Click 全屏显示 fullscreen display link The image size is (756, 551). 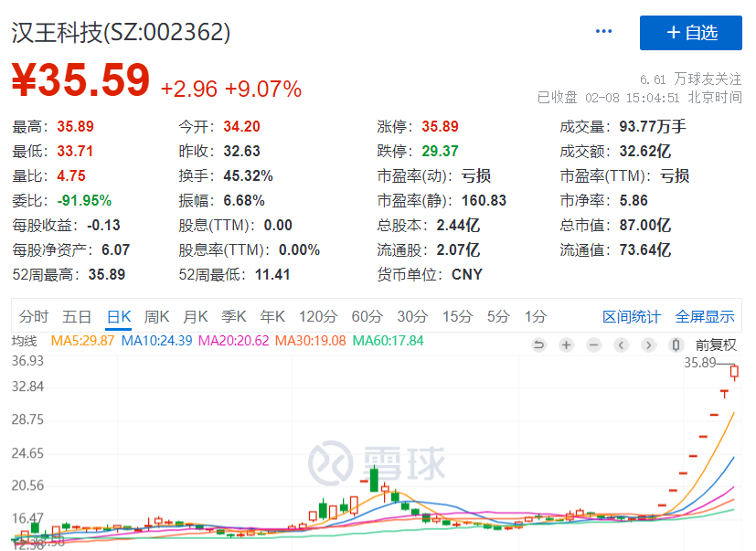click(x=705, y=317)
